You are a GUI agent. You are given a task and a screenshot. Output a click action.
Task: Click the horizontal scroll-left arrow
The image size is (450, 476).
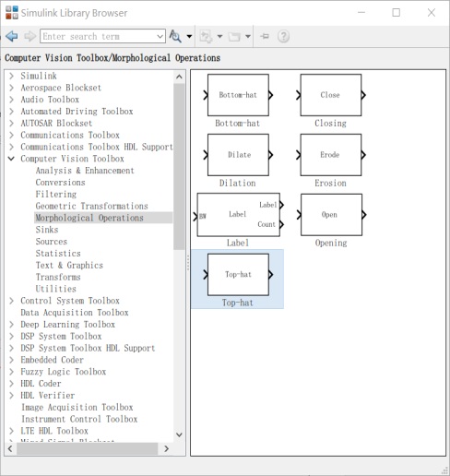[x=10, y=449]
